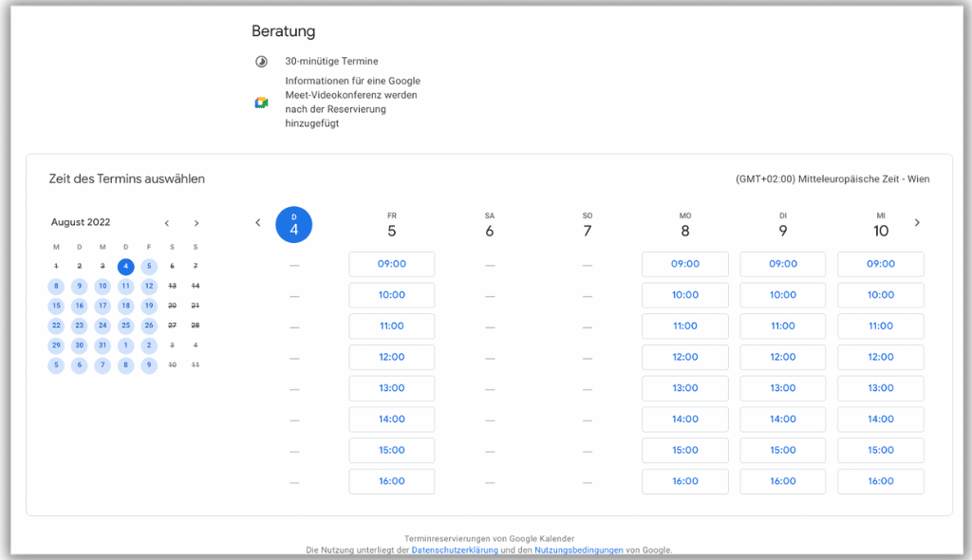Select the 15:00 slot on Monday 8
Viewport: 972px width, 560px height.
(x=684, y=450)
